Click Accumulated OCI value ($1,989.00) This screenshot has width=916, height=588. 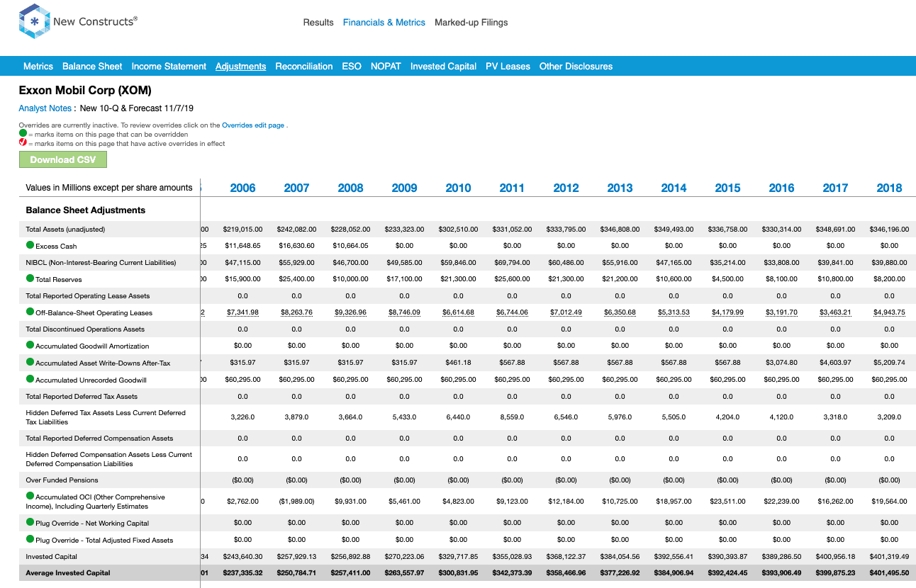pyautogui.click(x=296, y=502)
